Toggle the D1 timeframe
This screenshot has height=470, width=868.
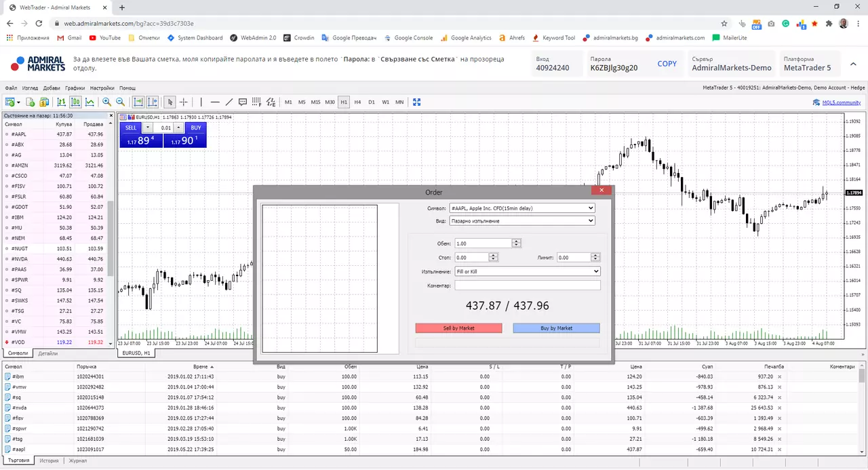[372, 102]
